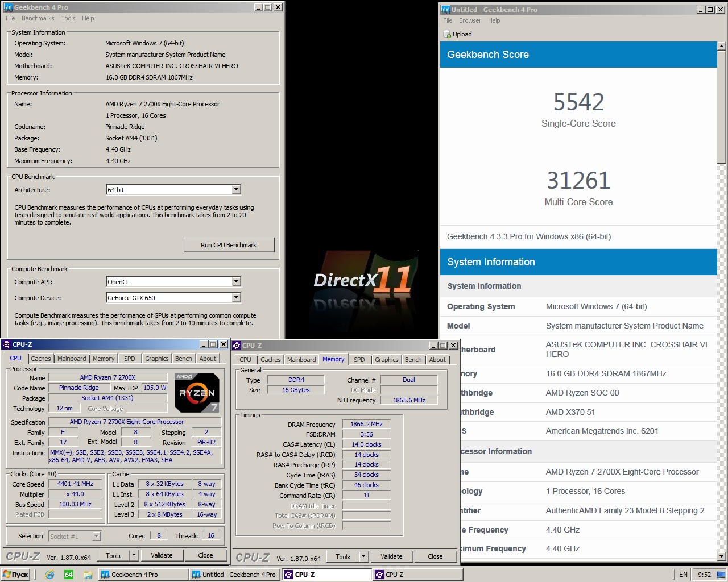Click the Ryzen 7 processor logo in CPU-Z

coord(197,393)
